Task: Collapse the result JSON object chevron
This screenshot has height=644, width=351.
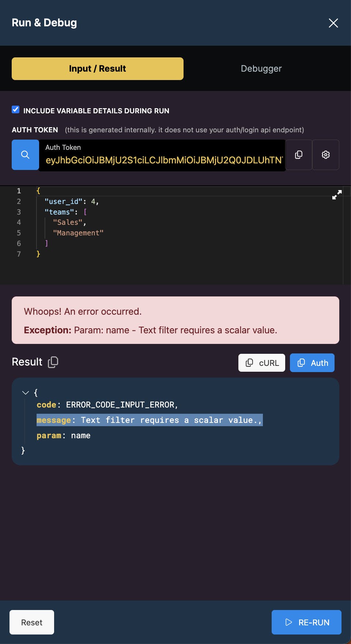Action: coord(26,393)
